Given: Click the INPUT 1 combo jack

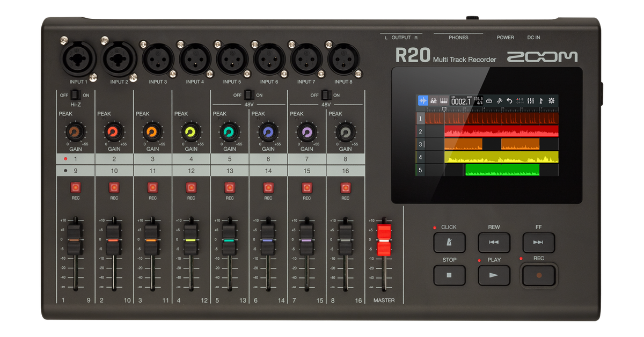Looking at the screenshot, I should pos(78,58).
